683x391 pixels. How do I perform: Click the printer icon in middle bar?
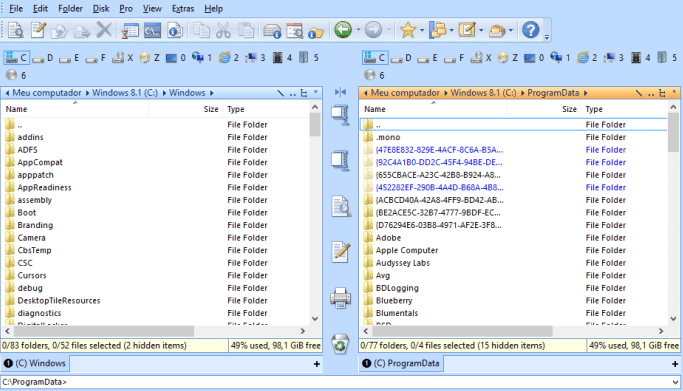tap(341, 298)
